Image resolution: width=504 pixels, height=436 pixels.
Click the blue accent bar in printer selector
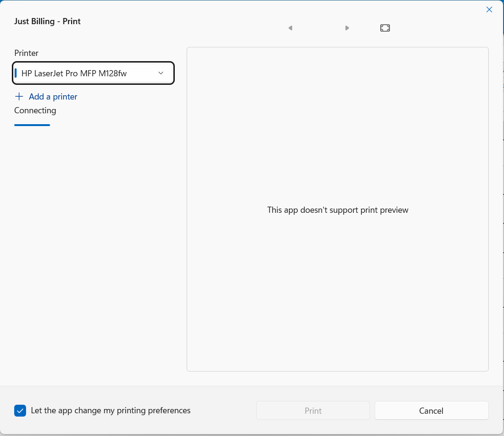pos(16,73)
